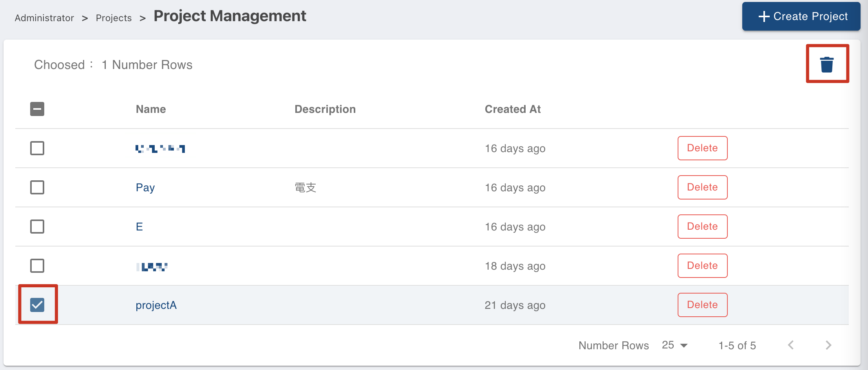Delete projectA using its row button
Screen dimensions: 868x370
pos(702,305)
